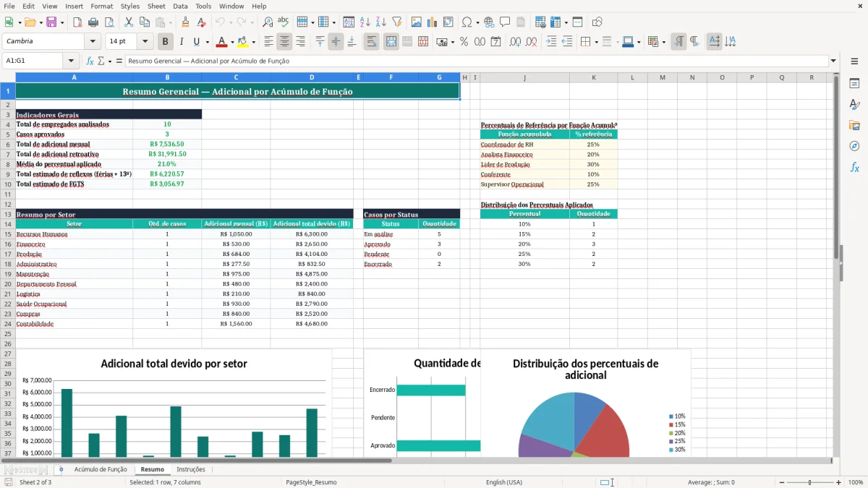The width and height of the screenshot is (868, 488).
Task: Open the Format menu
Action: tap(102, 6)
